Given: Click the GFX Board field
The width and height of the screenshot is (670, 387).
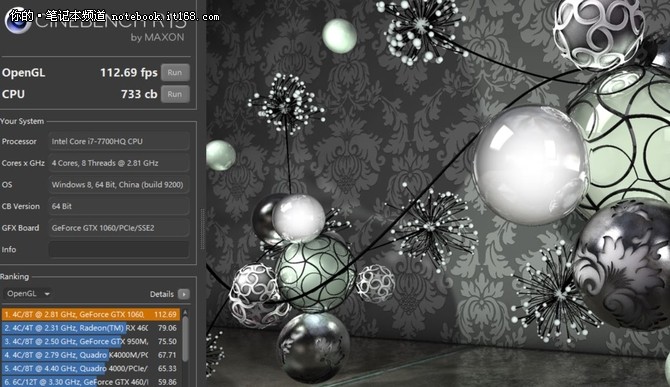Looking at the screenshot, I should [119, 228].
